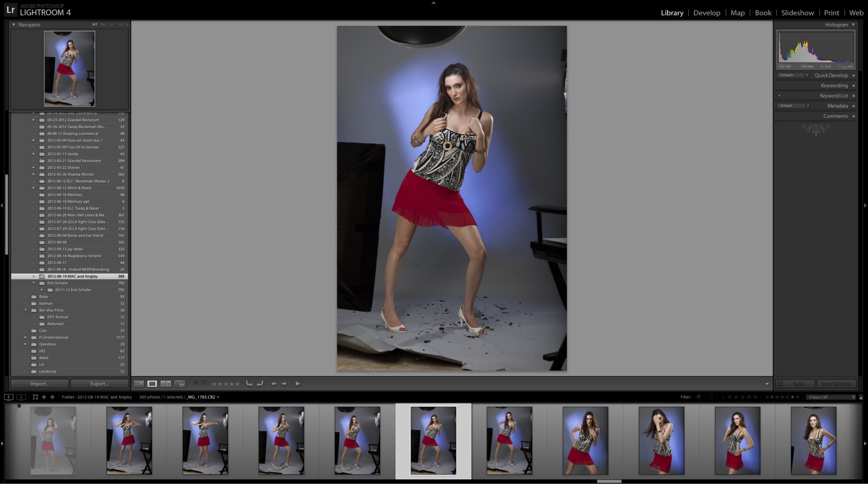Open the Map module
The width and height of the screenshot is (868, 484).
(737, 13)
